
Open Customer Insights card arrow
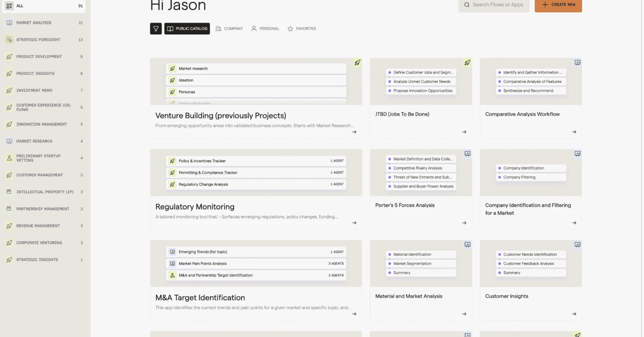[x=574, y=314]
